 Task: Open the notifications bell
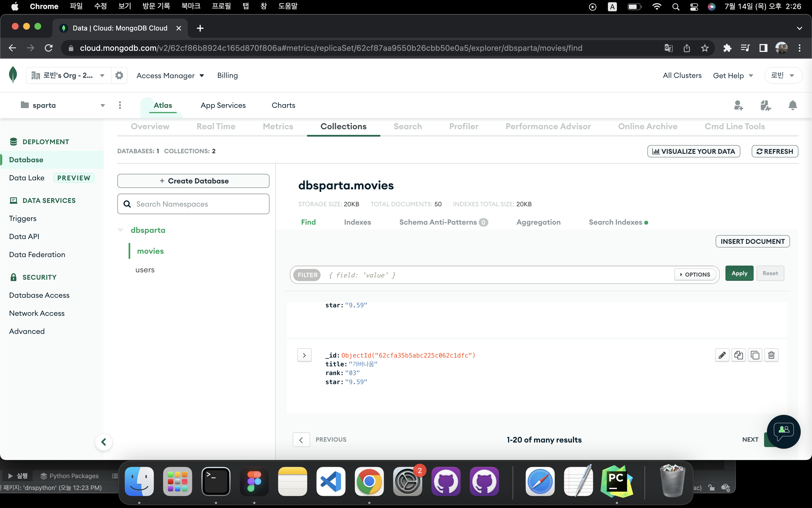coord(793,105)
